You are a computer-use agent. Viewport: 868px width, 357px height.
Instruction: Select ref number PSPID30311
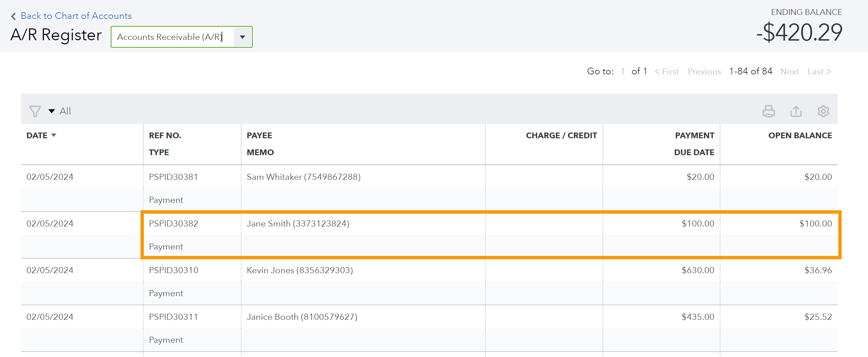coord(173,317)
